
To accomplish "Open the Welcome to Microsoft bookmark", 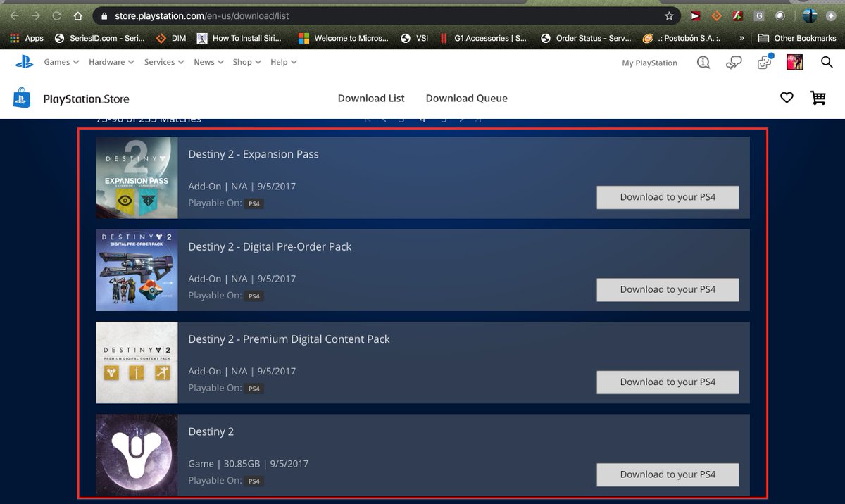I will (344, 38).
